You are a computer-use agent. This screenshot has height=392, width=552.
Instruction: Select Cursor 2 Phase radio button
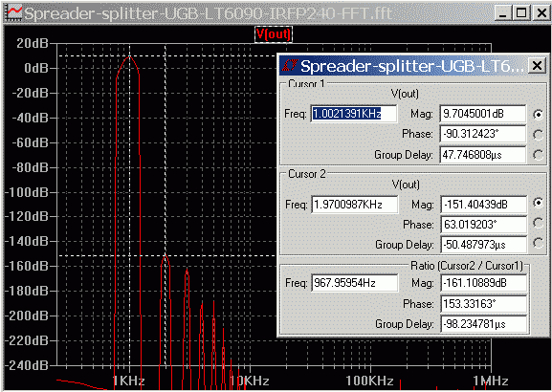click(539, 223)
